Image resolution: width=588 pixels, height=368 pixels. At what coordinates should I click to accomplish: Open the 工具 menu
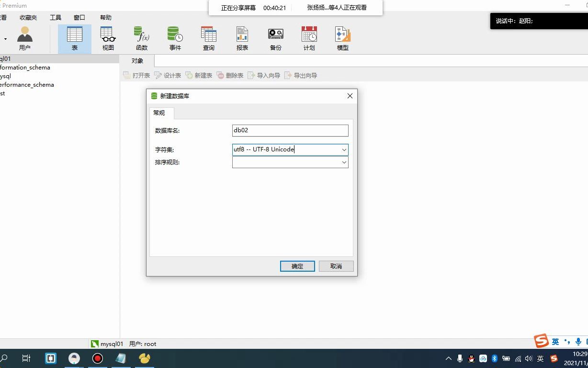click(56, 18)
